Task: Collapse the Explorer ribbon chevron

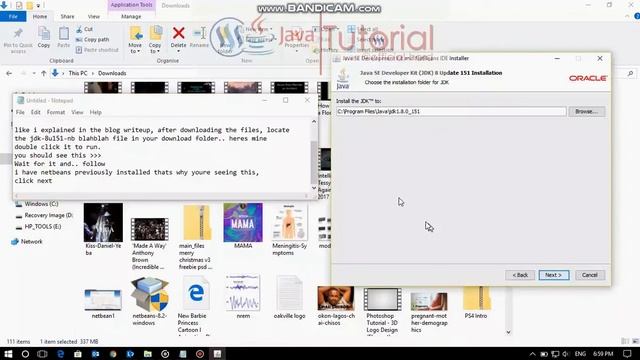Action: (x=627, y=16)
